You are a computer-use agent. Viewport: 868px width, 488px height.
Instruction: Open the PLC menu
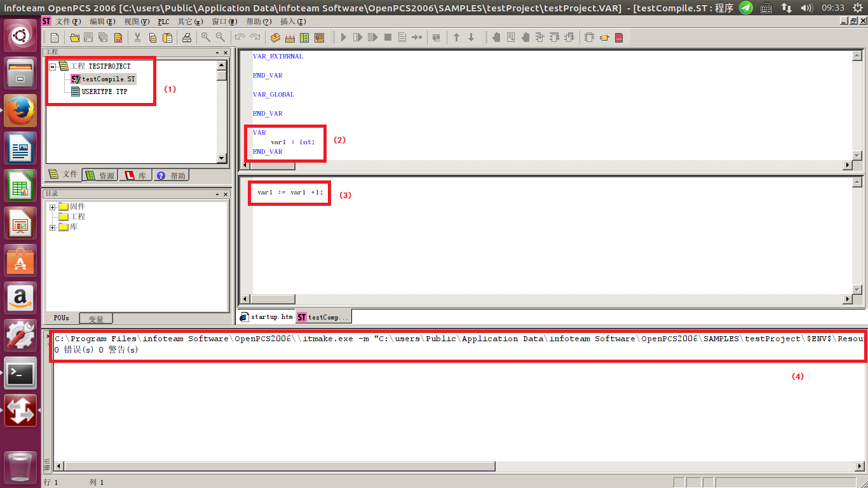pyautogui.click(x=164, y=22)
